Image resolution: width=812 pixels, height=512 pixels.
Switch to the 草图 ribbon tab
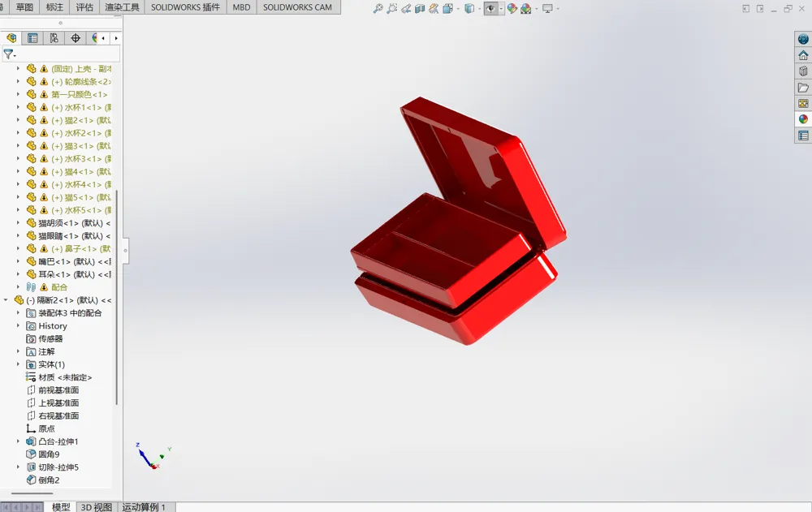24,7
